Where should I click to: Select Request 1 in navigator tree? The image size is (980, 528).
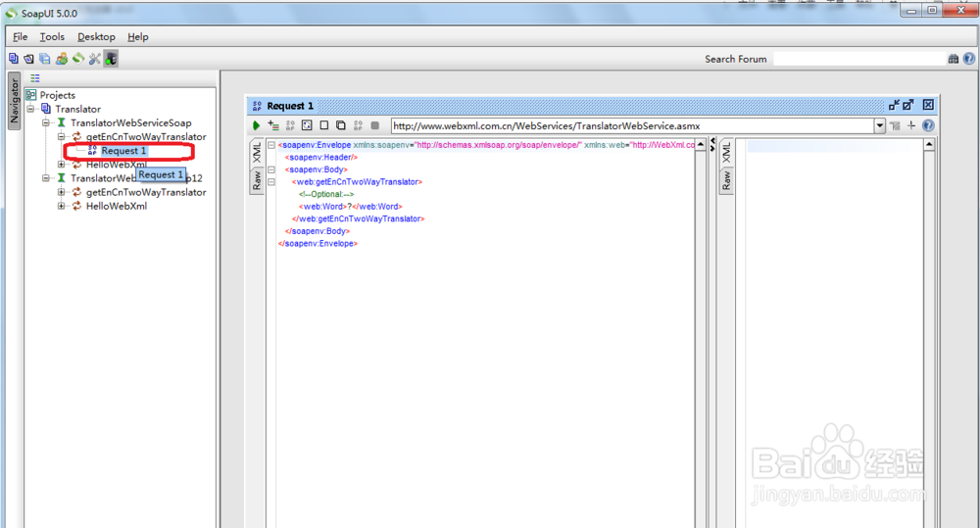pos(123,151)
